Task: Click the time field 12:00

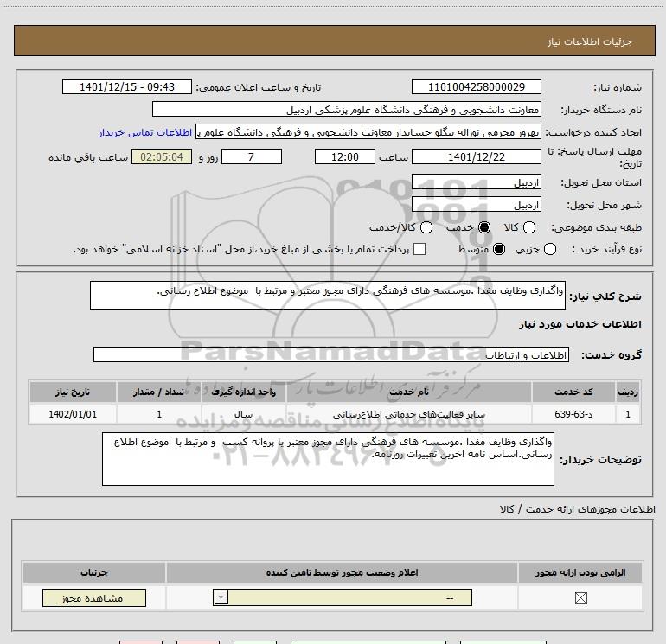Action: (x=345, y=156)
